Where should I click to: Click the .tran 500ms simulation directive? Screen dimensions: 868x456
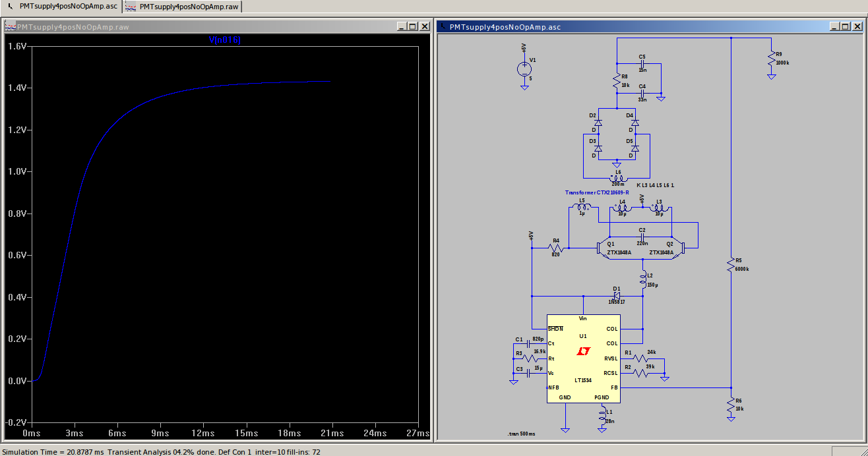tap(522, 434)
